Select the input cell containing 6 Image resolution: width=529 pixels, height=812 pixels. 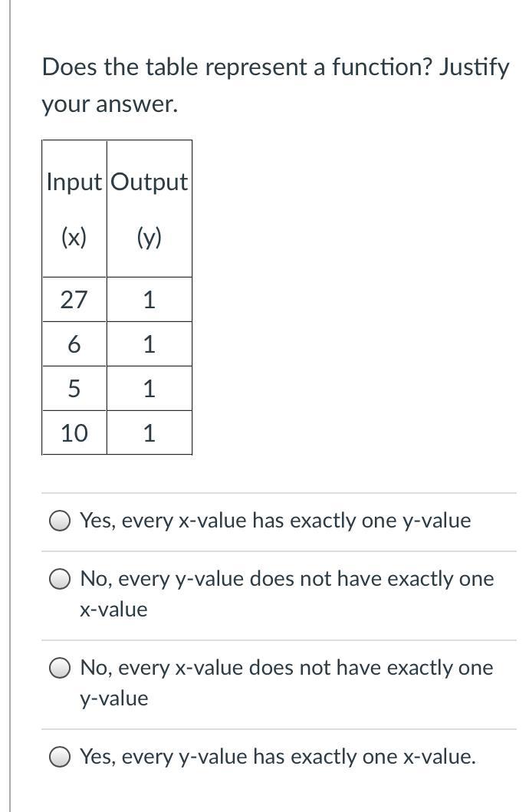click(74, 344)
